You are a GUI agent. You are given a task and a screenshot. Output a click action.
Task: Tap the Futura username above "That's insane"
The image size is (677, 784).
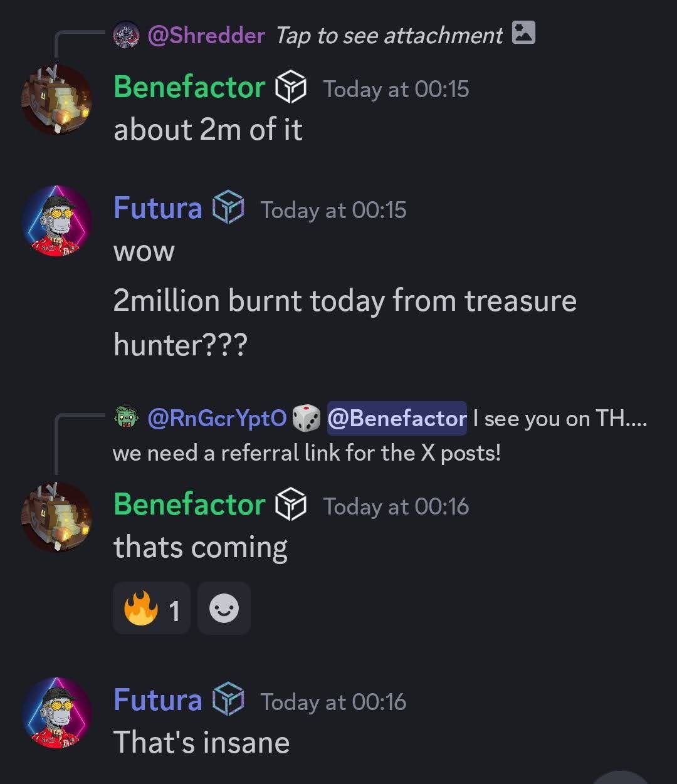click(x=157, y=699)
